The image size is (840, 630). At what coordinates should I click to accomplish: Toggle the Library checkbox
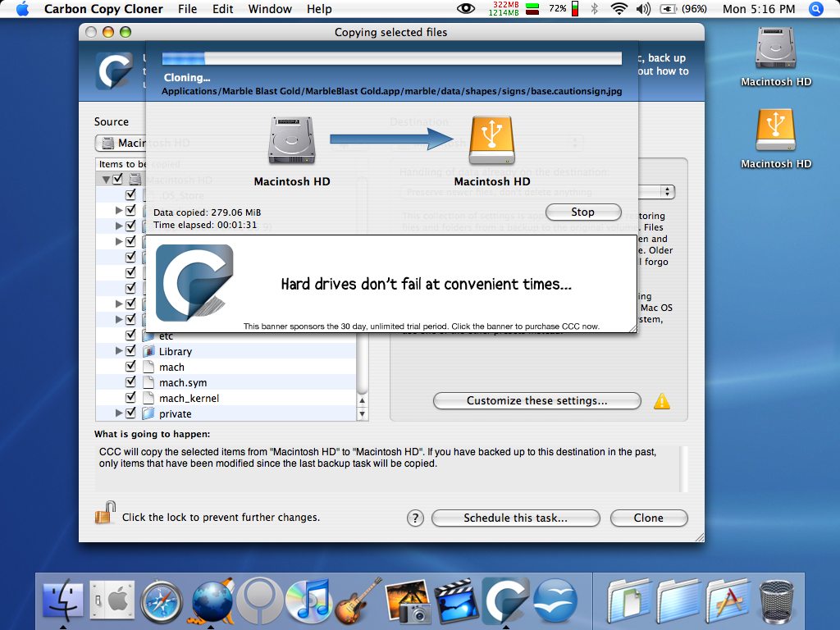click(130, 350)
